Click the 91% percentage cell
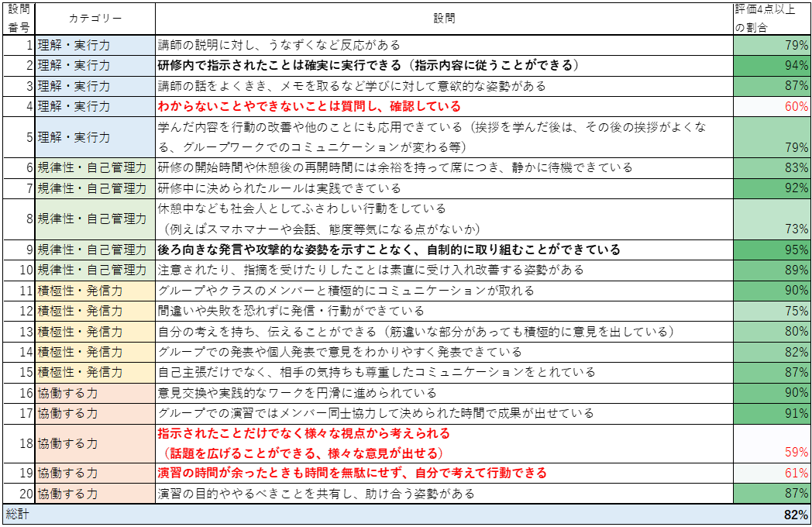Image resolution: width=812 pixels, height=527 pixels. point(772,414)
